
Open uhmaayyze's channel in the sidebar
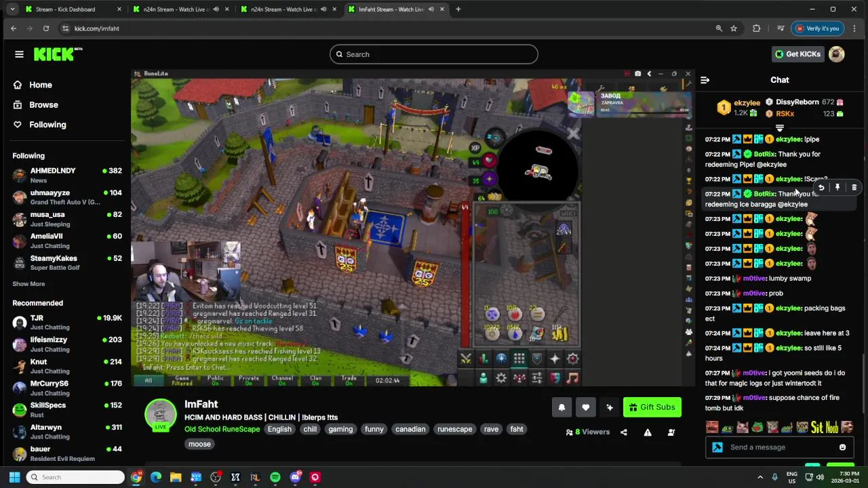(x=67, y=197)
